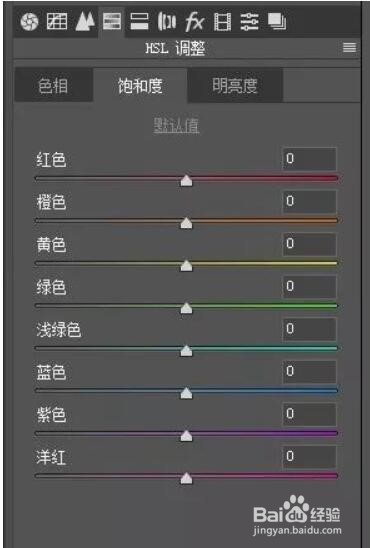Click the 红色 saturation slider handle
370x548 pixels.
[x=187, y=181]
